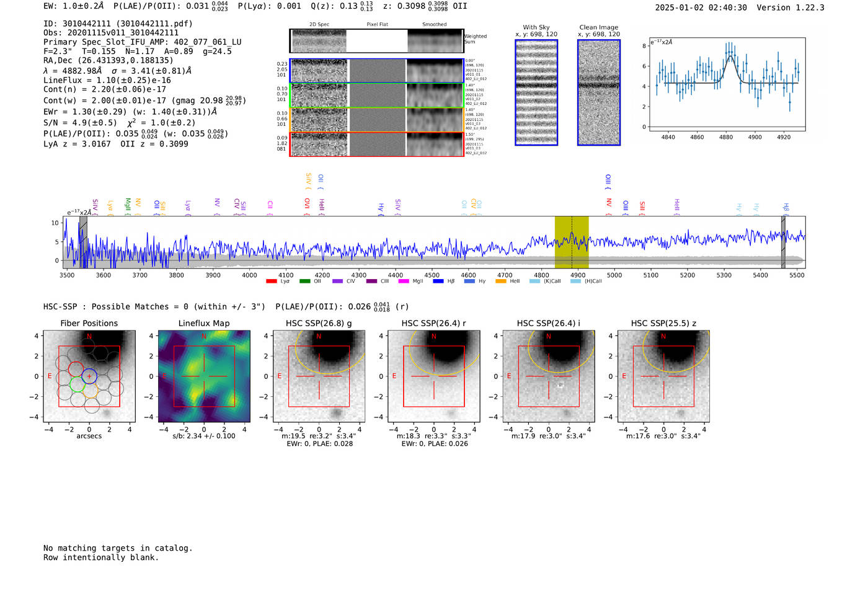Click the orange fiber circle in Fiber Positions
The height and width of the screenshot is (591, 868).
pos(91,391)
